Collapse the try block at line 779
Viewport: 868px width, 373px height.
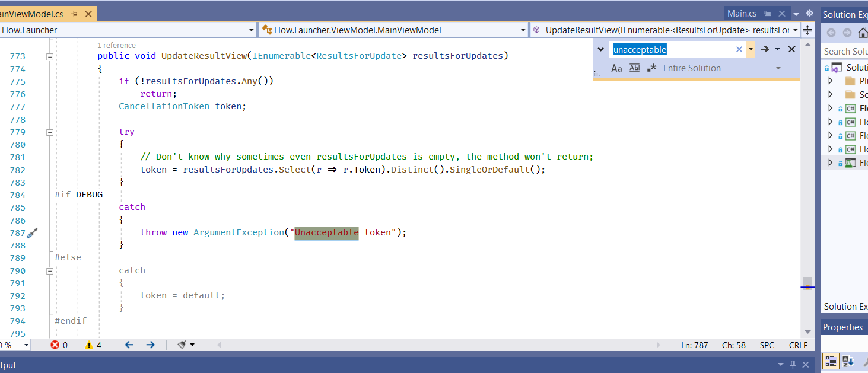pos(50,132)
